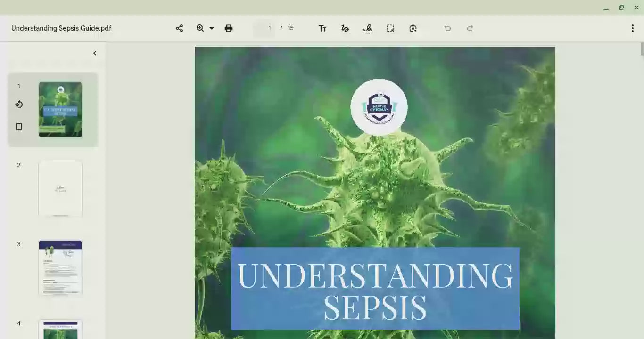Print the PDF document
This screenshot has width=644, height=339.
point(229,28)
